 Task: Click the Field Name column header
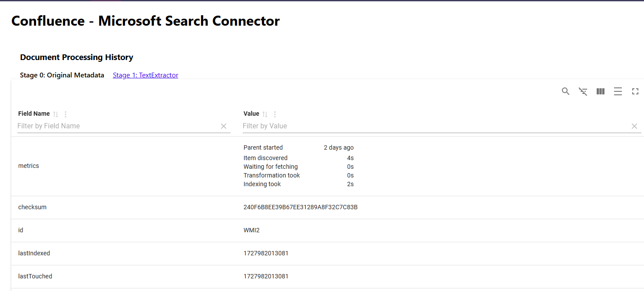[x=34, y=114]
